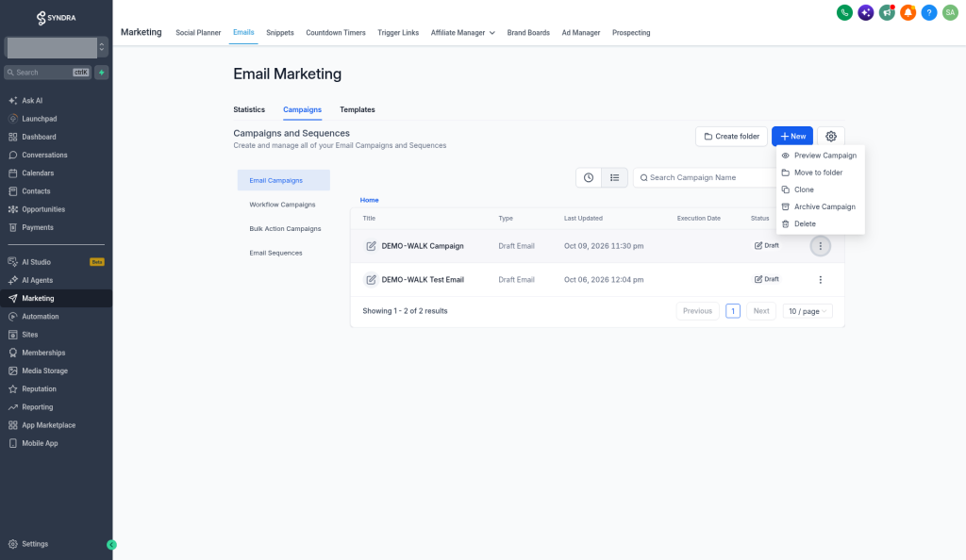Click edit icon beside DEMO-WALK Campaign

tap(370, 245)
